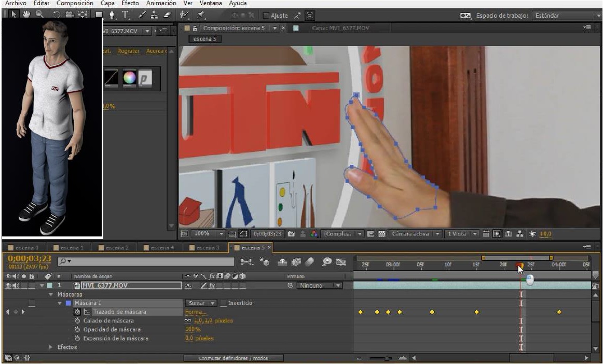Select the Zoom magnifier tool
The image size is (603, 364).
[39, 15]
